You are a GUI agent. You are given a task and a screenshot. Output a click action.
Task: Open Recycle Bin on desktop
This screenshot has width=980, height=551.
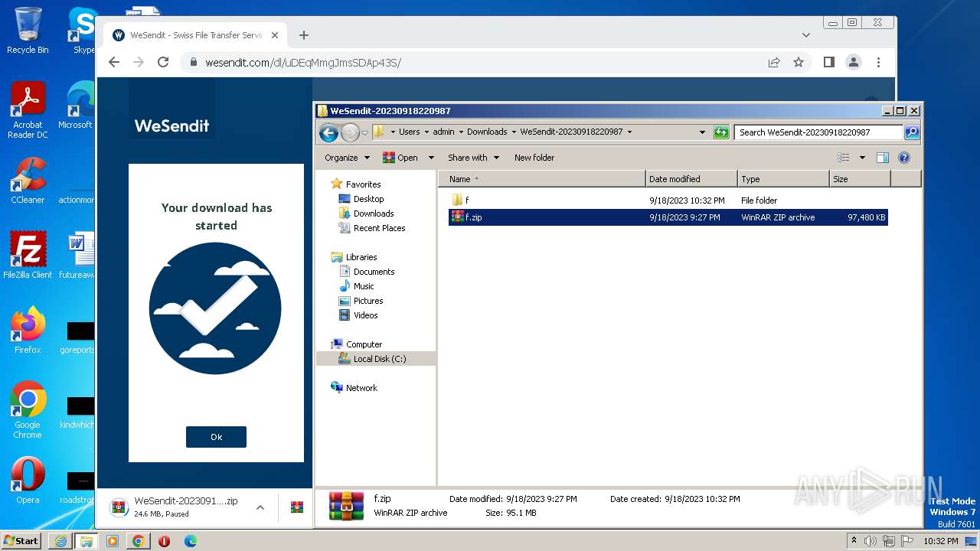click(28, 31)
